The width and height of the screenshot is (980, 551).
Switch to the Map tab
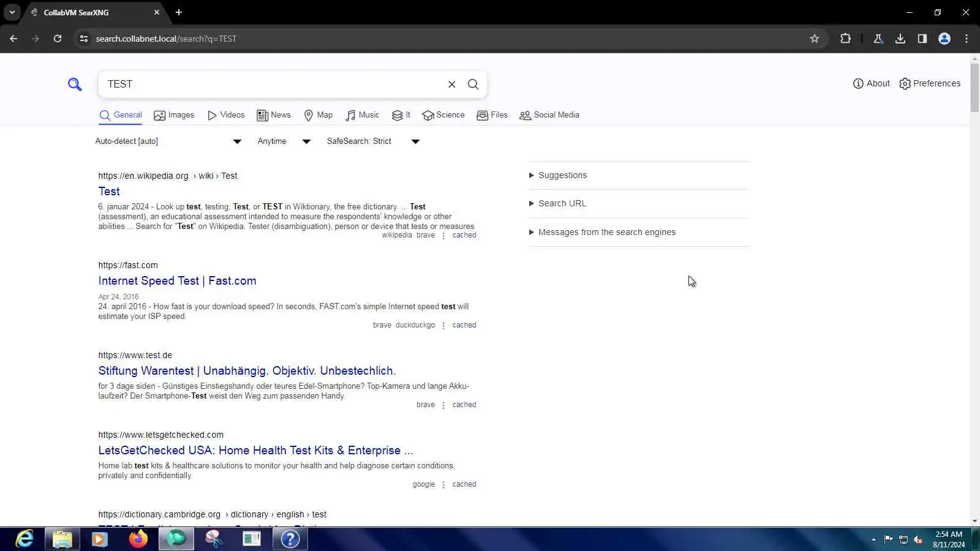[x=318, y=115]
